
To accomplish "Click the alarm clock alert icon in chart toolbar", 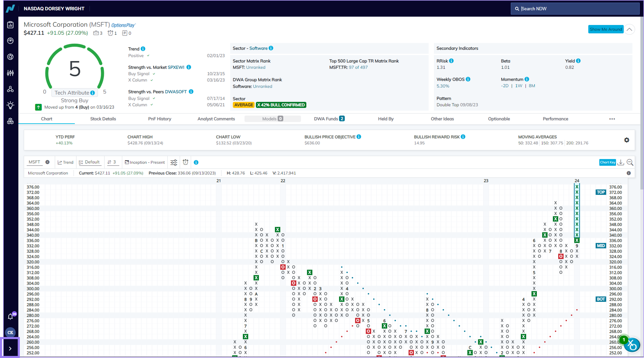I will point(185,162).
